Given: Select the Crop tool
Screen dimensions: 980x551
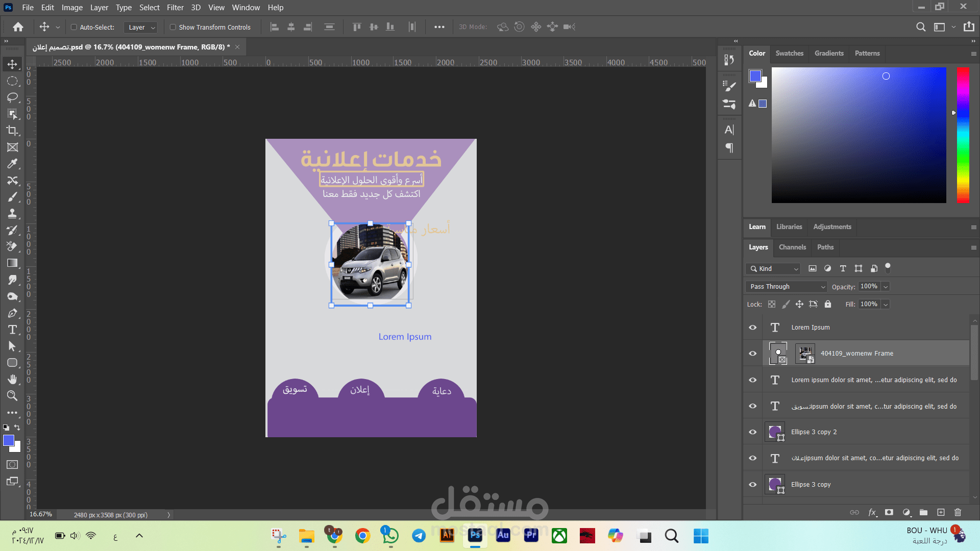Looking at the screenshot, I should 12,131.
